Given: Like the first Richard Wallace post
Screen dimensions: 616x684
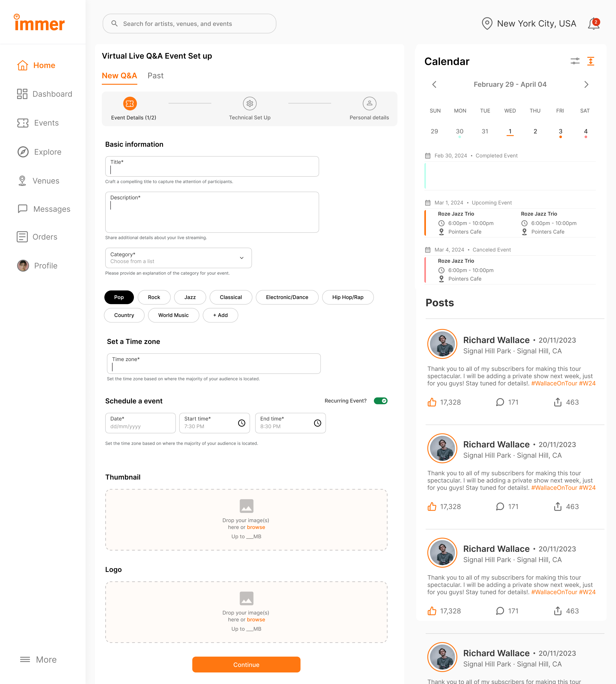Looking at the screenshot, I should tap(432, 402).
